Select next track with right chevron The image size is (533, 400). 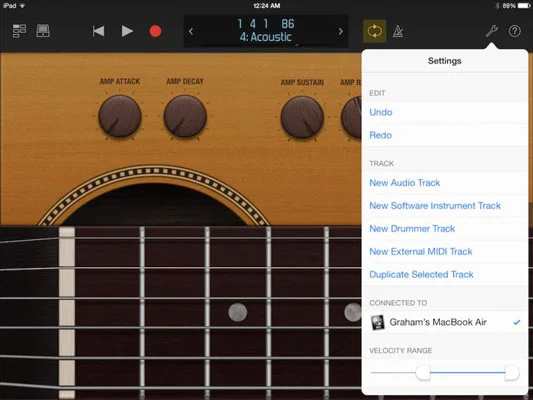coord(341,31)
